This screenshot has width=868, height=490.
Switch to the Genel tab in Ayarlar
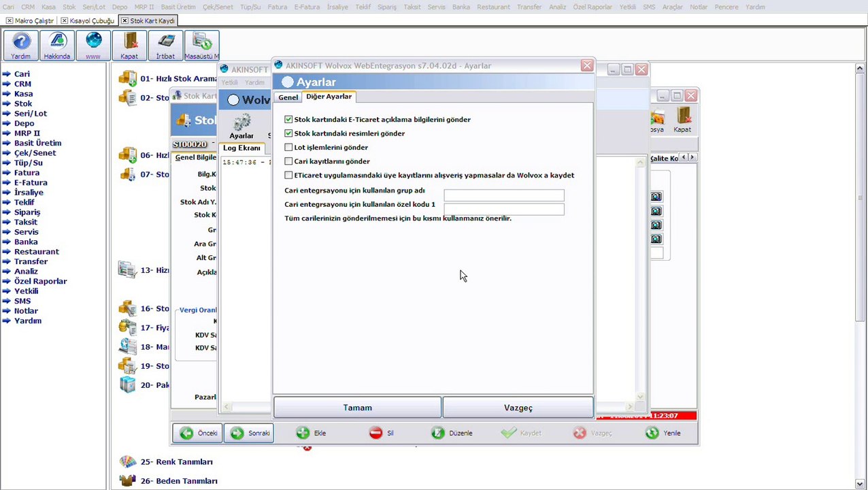click(x=288, y=97)
